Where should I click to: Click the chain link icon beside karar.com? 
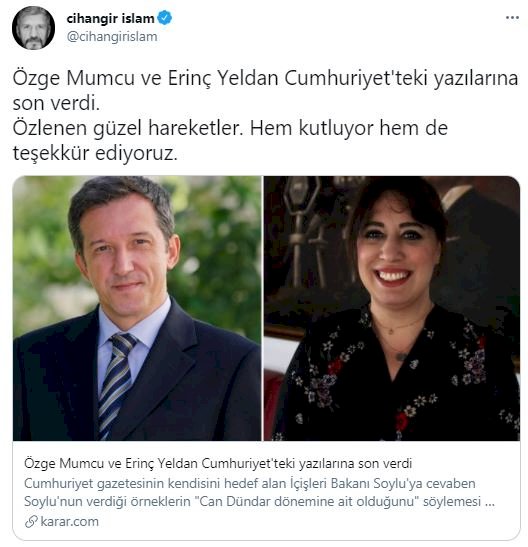pyautogui.click(x=31, y=522)
